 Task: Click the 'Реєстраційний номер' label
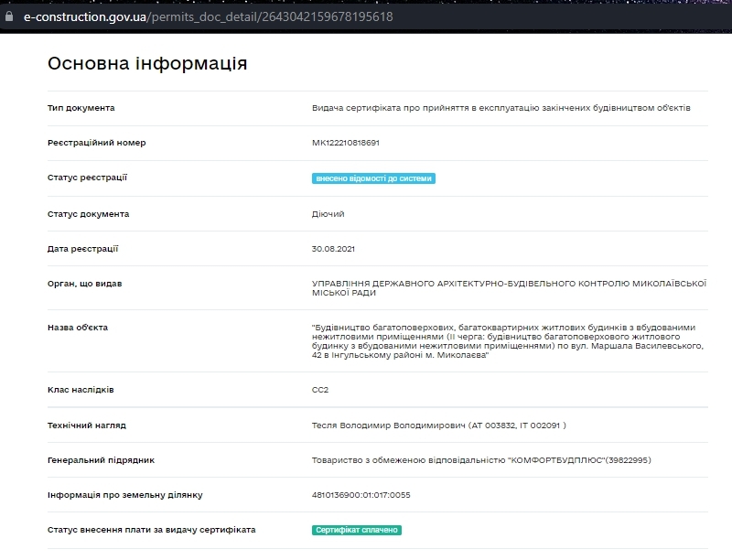[x=97, y=143]
